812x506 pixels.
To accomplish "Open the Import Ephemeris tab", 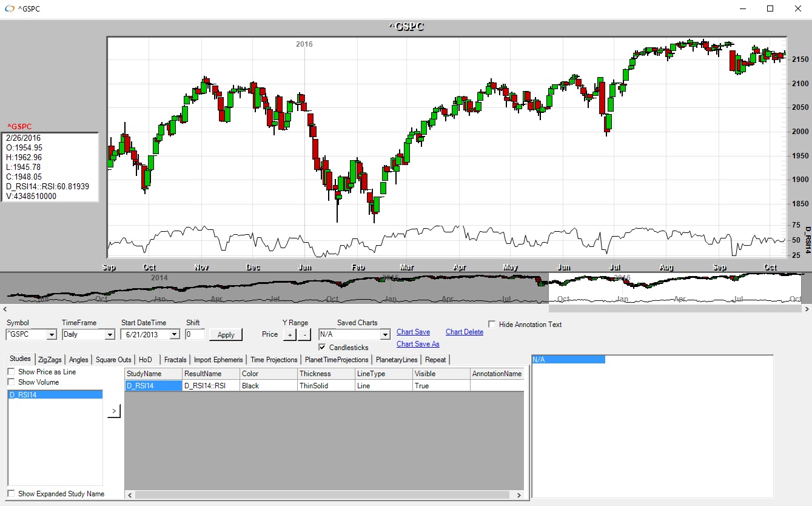I will pyautogui.click(x=218, y=360).
